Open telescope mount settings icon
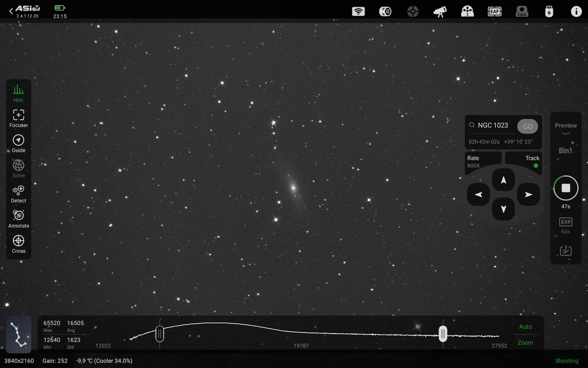This screenshot has width=588, height=368. [440, 12]
